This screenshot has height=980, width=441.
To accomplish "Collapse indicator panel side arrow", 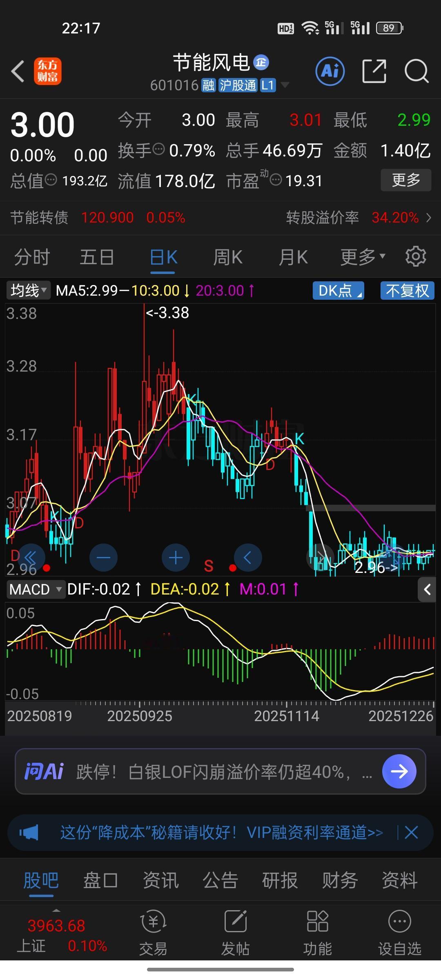I will [x=427, y=590].
